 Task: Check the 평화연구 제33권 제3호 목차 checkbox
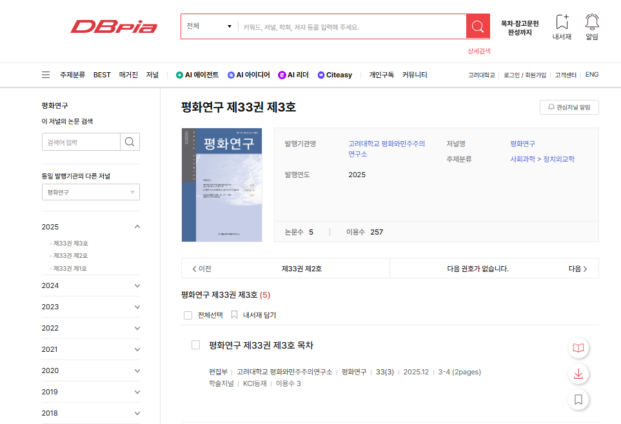click(x=196, y=345)
